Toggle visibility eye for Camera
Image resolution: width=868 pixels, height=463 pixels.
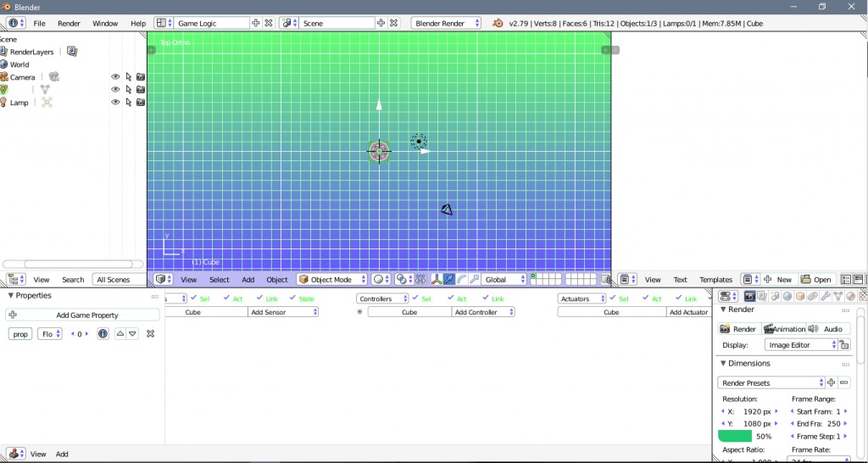point(115,77)
